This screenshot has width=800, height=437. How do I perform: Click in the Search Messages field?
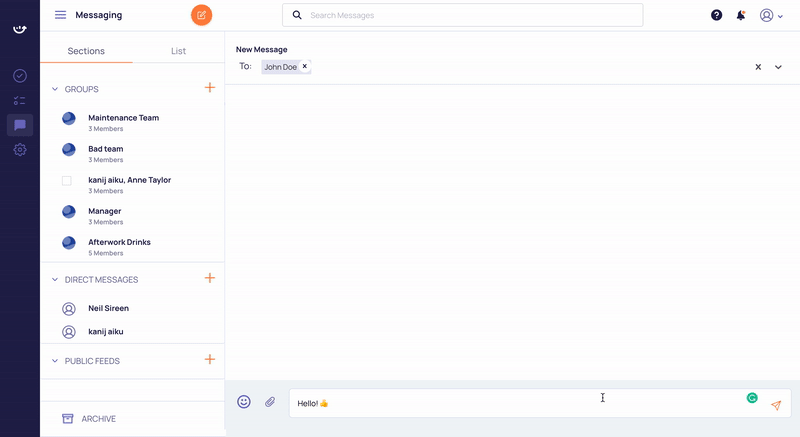point(462,15)
